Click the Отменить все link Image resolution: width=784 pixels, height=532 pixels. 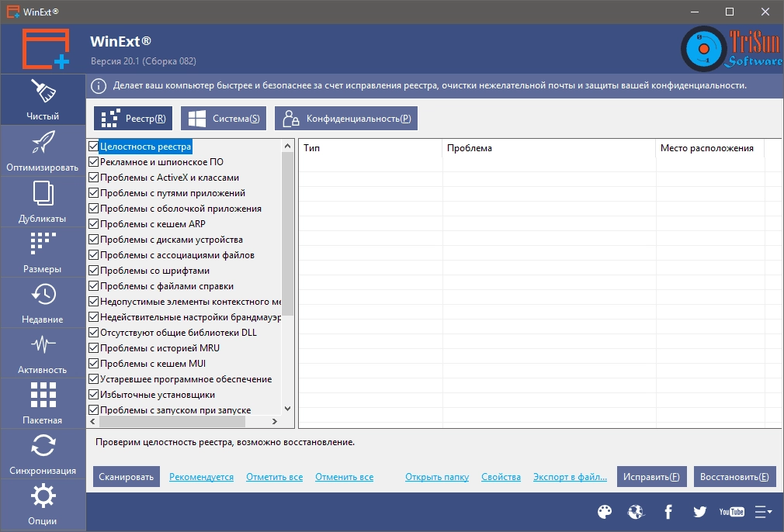[x=345, y=477]
